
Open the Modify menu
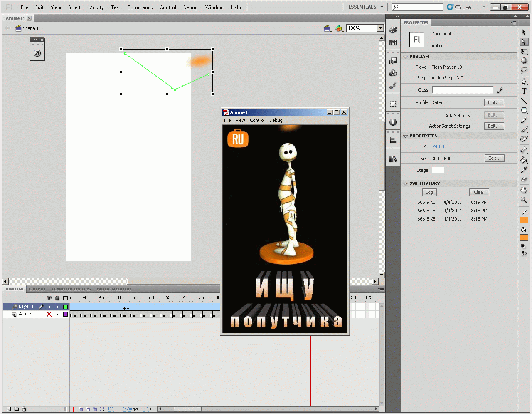(96, 7)
